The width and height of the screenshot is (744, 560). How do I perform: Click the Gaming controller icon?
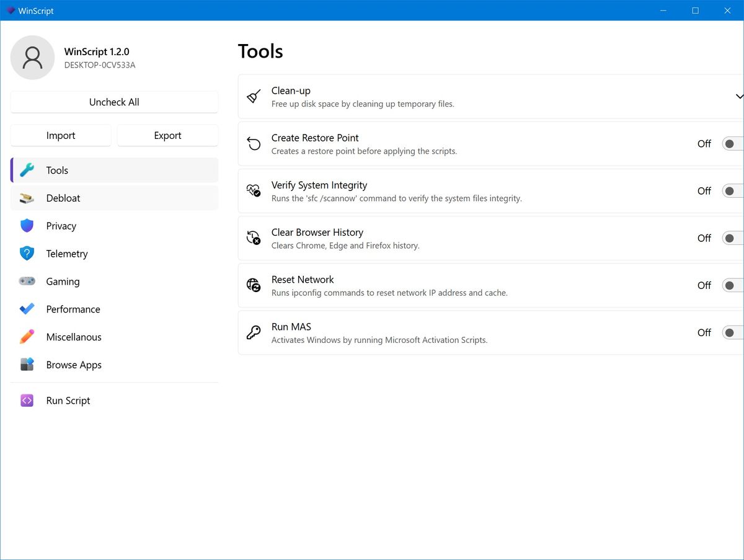[x=27, y=282]
